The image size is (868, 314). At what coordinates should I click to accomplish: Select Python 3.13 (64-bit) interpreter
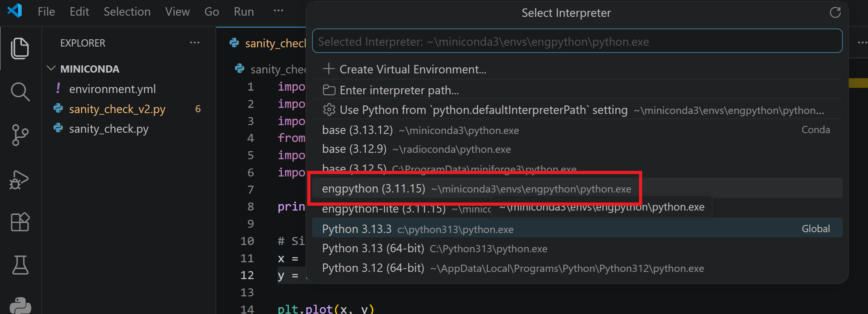[x=577, y=249]
